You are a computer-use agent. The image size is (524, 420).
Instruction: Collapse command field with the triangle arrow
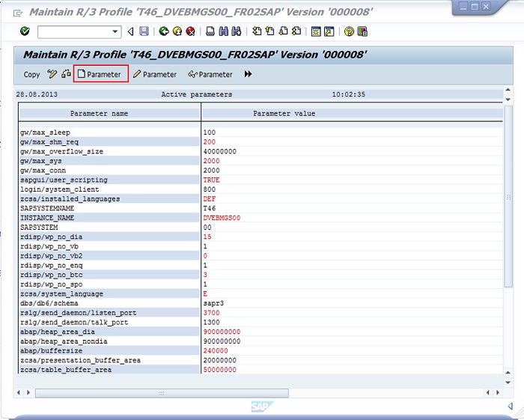[131, 31]
